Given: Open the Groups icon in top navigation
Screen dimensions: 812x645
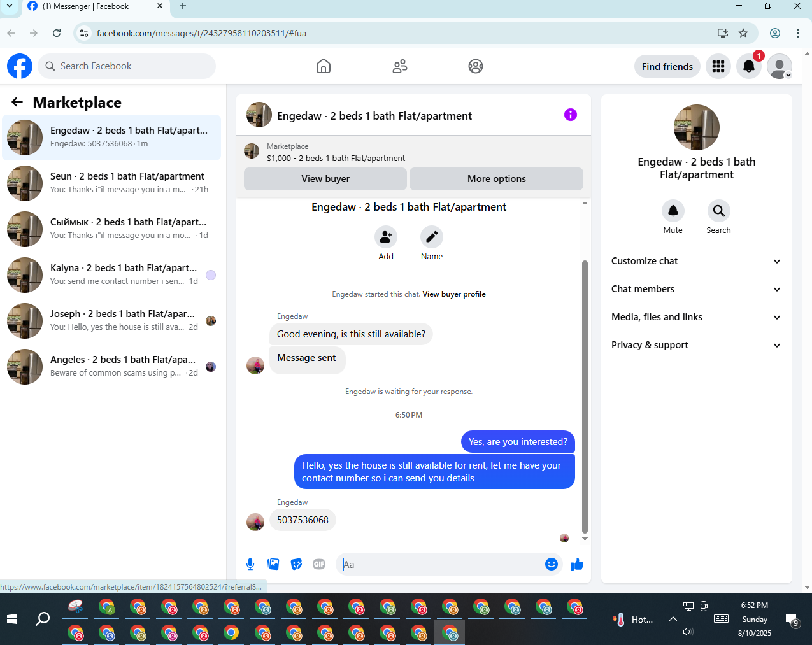Looking at the screenshot, I should pyautogui.click(x=476, y=66).
